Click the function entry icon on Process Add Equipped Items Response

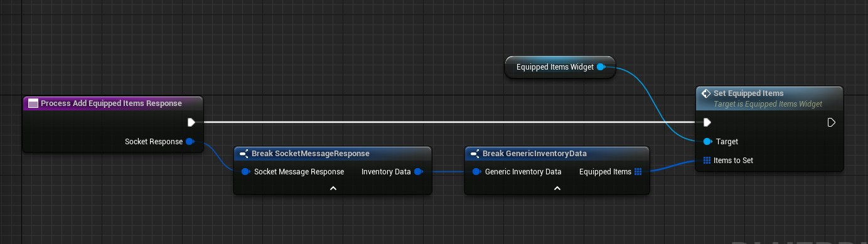point(33,103)
